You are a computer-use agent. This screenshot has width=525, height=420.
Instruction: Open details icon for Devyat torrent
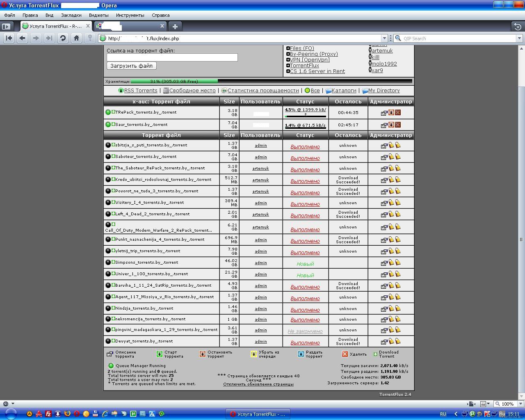tap(384, 342)
